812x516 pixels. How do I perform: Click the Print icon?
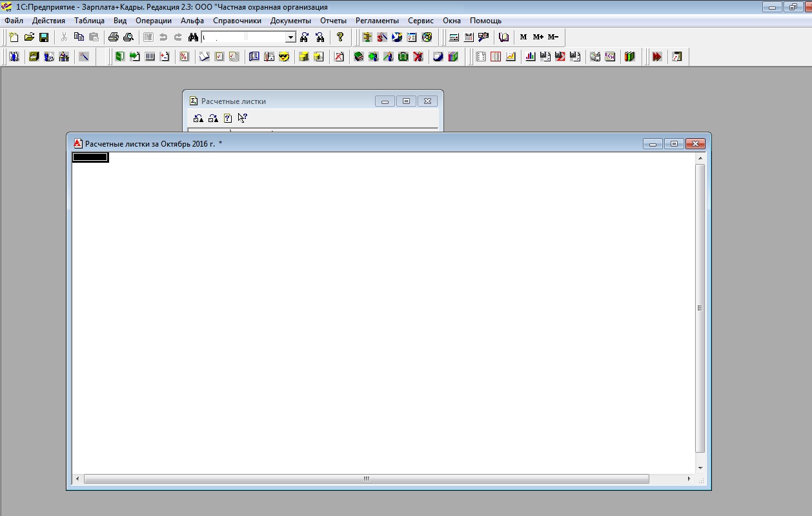114,37
